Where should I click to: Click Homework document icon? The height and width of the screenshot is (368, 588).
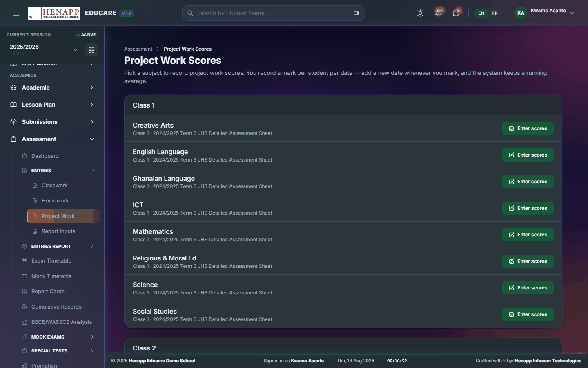(35, 200)
